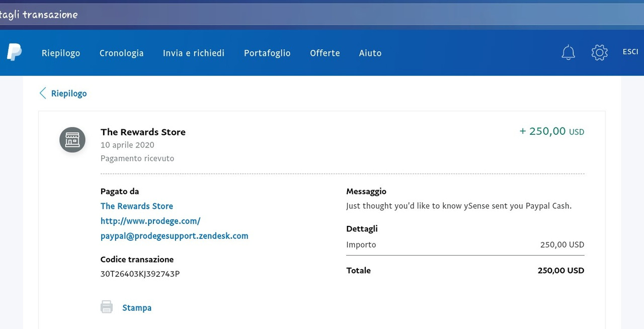Select transaction code 30T26403KJ392743P
Screen dimensions: 644x329
pyautogui.click(x=140, y=274)
